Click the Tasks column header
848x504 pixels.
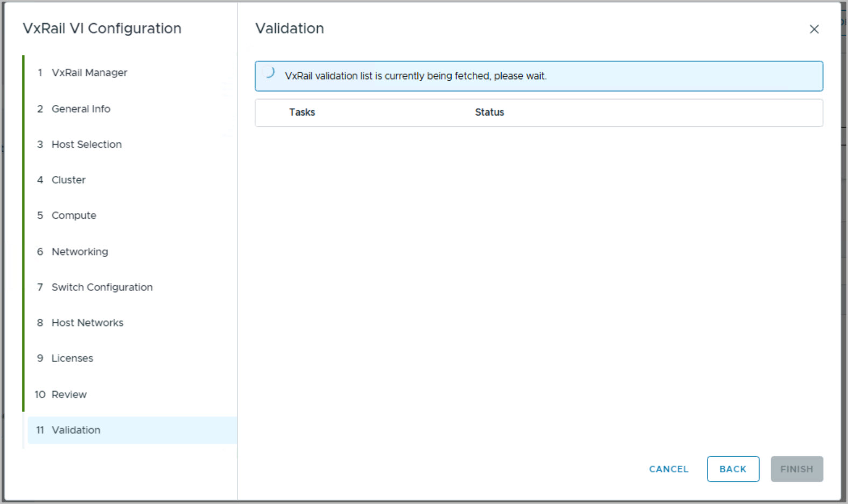point(302,112)
